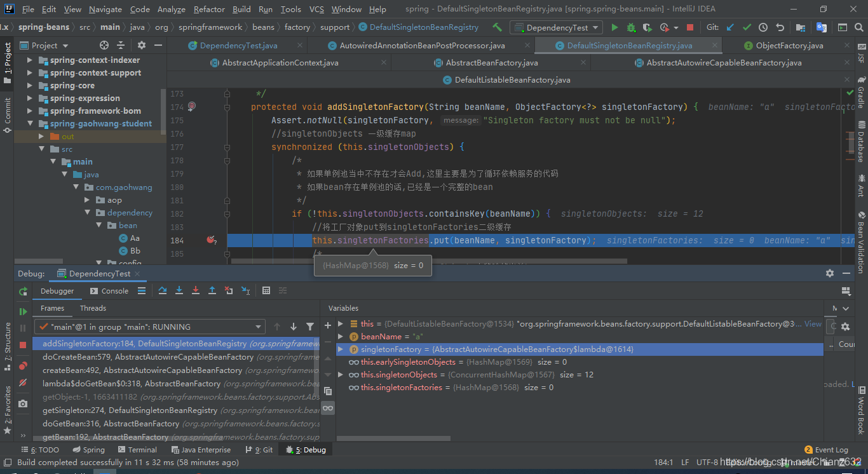Open Terminal tool window button

(137, 449)
